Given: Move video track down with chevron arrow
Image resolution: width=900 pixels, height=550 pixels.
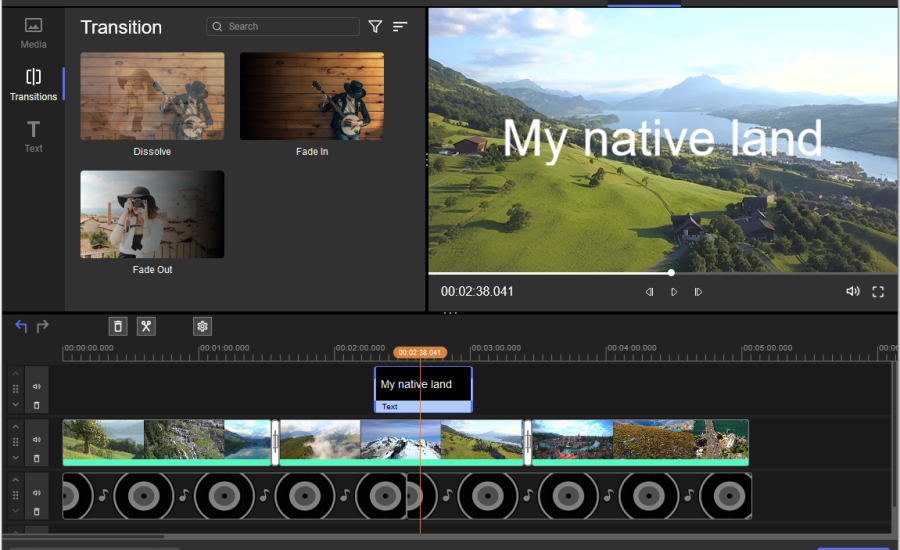Looking at the screenshot, I should (15, 459).
